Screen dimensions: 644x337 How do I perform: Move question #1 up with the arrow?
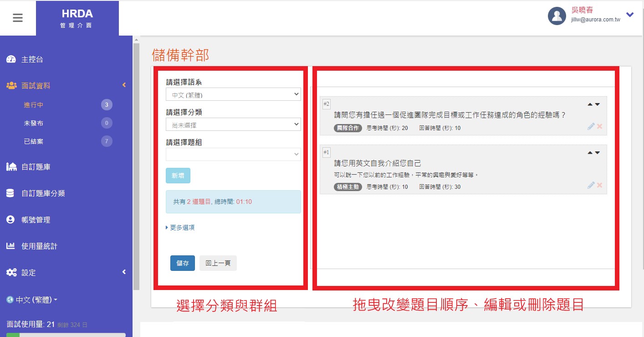(590, 153)
